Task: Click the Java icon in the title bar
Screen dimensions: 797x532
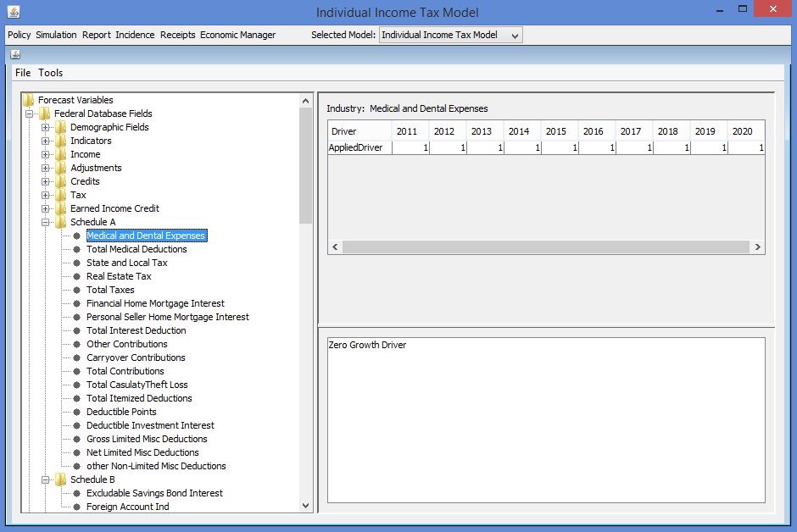Action: (x=14, y=11)
